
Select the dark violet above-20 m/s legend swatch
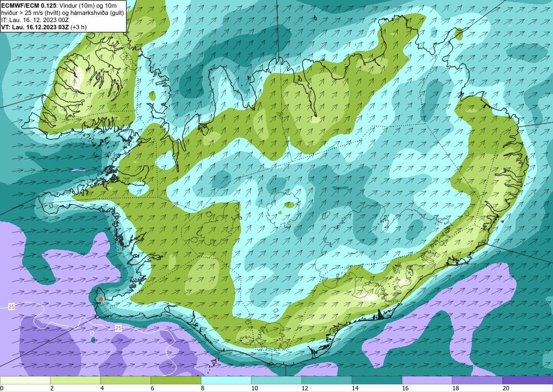click(x=528, y=380)
